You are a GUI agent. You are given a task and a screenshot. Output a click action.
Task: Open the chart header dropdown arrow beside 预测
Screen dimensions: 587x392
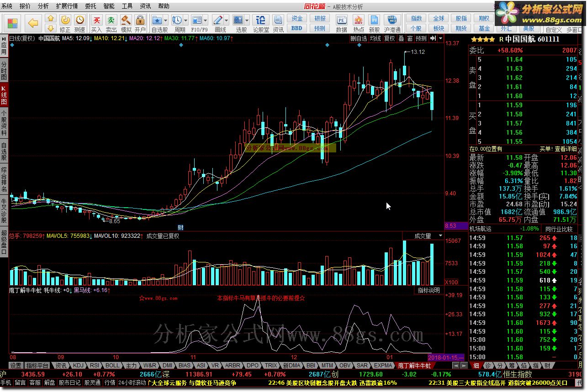pos(440,38)
